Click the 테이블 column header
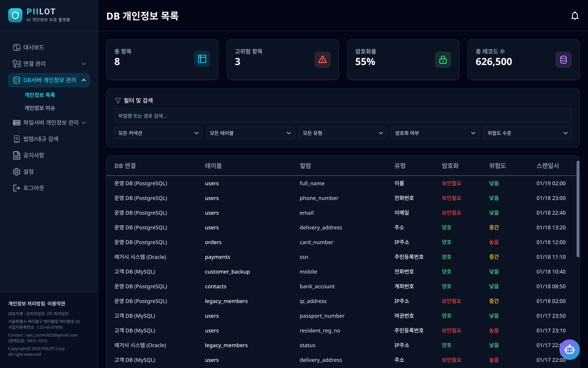Viewport: 588px width, 368px height. (x=213, y=166)
